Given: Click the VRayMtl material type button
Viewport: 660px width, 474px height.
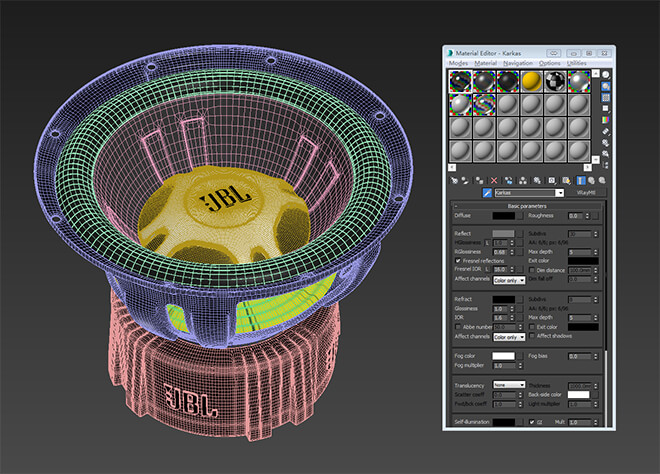Looking at the screenshot, I should (586, 193).
